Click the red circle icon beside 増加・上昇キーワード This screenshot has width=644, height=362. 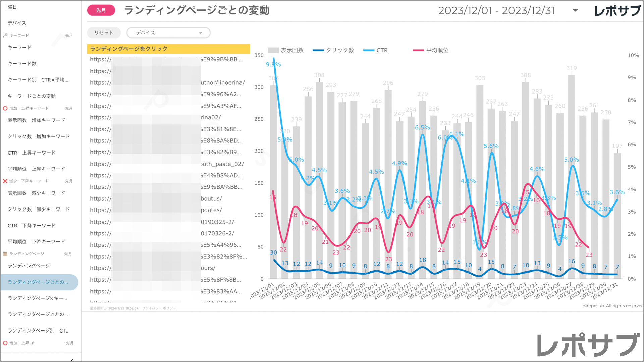click(x=5, y=108)
